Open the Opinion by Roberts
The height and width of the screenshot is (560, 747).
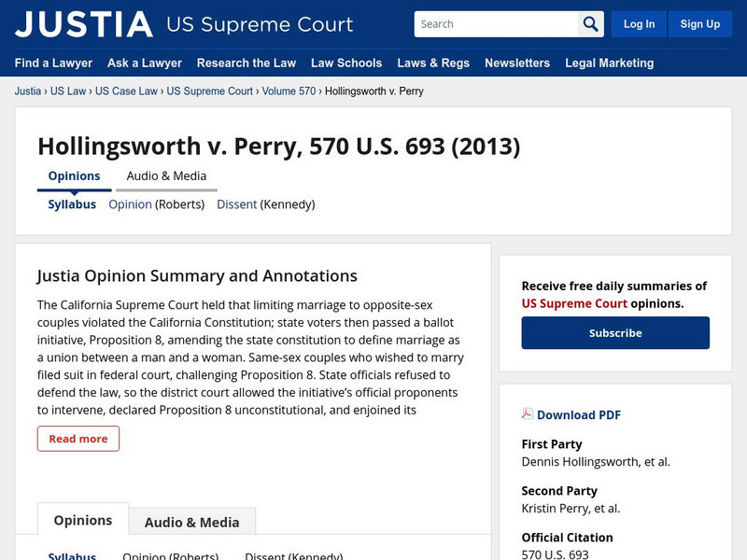[x=132, y=204]
